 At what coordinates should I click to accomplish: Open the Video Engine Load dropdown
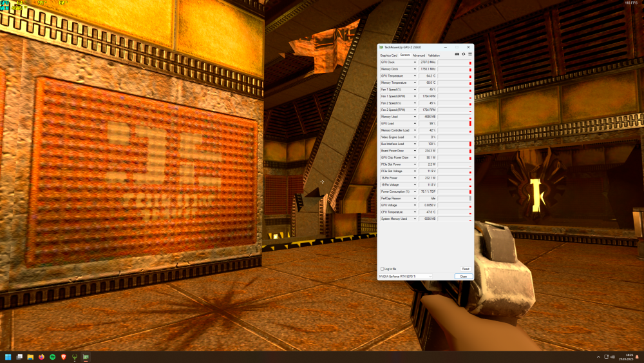pyautogui.click(x=415, y=137)
